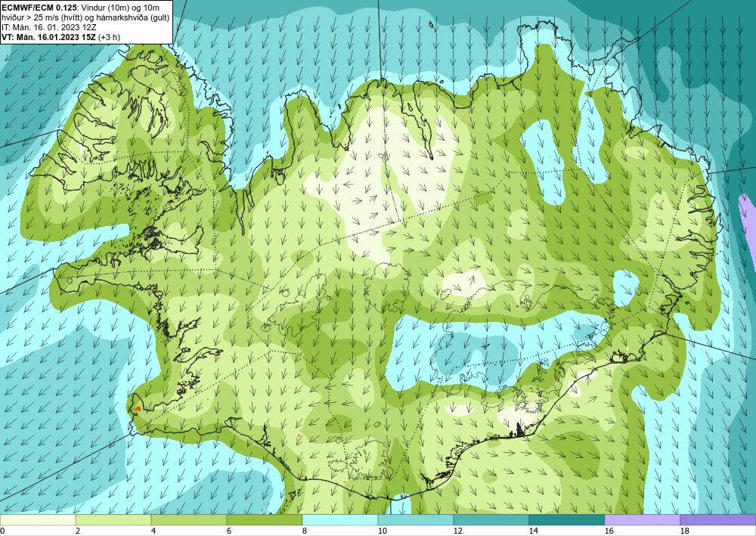Click the 10-12 m/s turquoise swatch
The image size is (756, 536).
tap(416, 520)
